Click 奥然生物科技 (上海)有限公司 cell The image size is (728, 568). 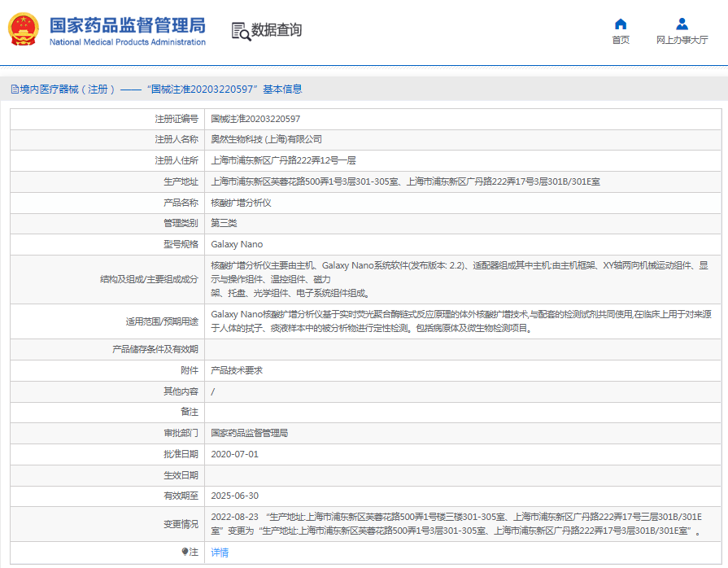click(266, 139)
